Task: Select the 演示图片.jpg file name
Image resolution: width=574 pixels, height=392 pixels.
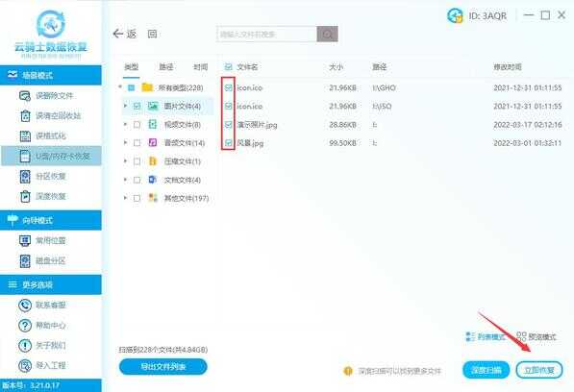Action: coord(257,125)
